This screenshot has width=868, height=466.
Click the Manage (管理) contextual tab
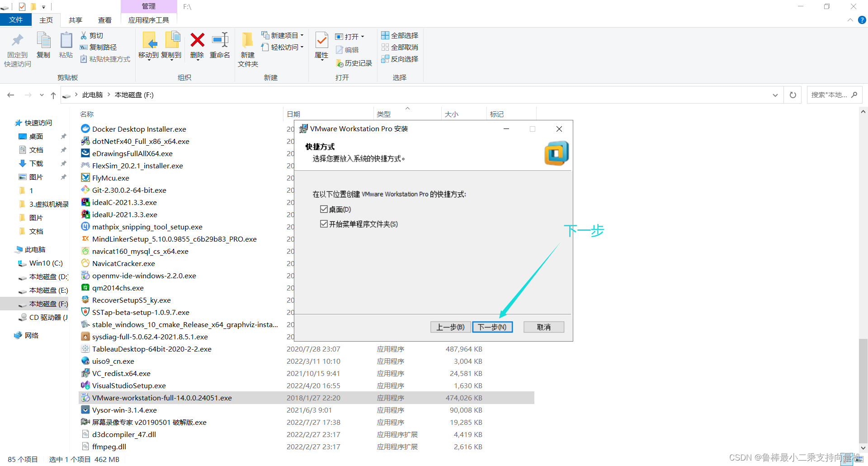click(x=149, y=6)
